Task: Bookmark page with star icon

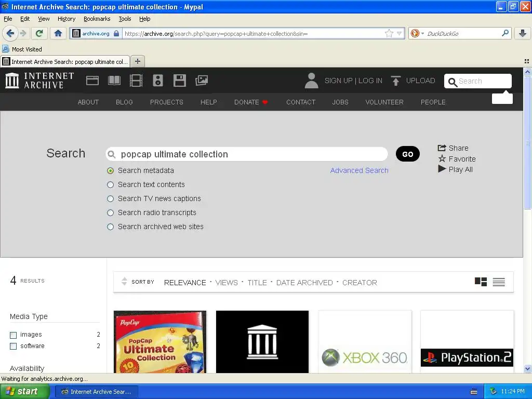Action: (389, 33)
